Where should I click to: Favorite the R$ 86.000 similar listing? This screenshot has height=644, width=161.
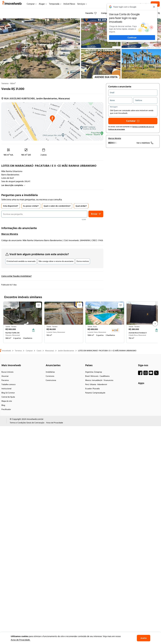click(x=80, y=305)
